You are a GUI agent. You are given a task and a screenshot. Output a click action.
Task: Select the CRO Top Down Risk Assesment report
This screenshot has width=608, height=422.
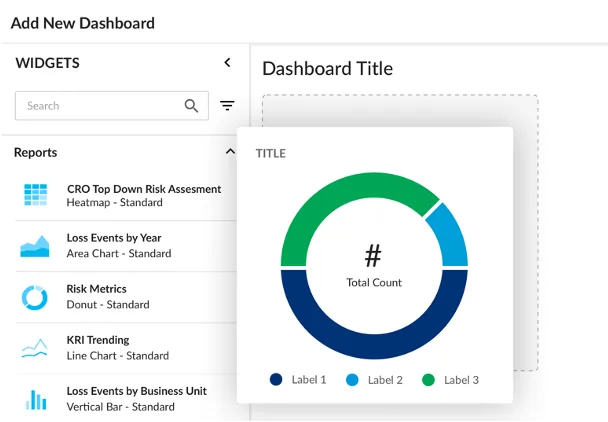(x=126, y=195)
